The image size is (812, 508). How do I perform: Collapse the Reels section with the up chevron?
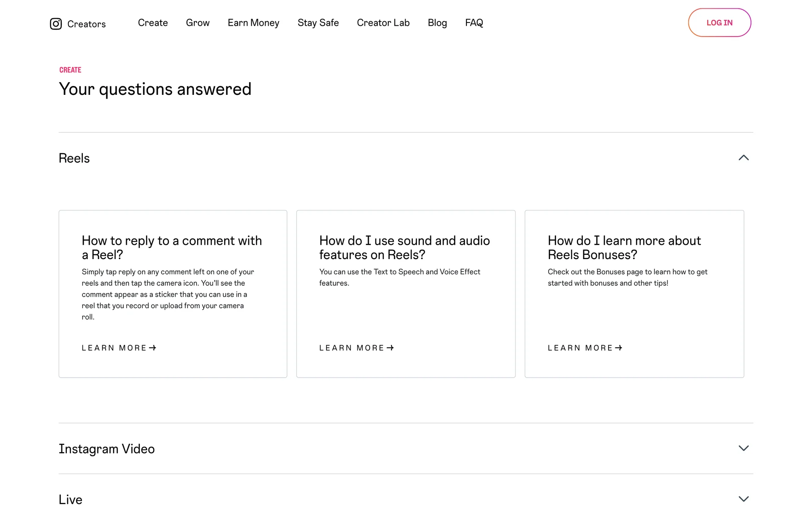743,158
